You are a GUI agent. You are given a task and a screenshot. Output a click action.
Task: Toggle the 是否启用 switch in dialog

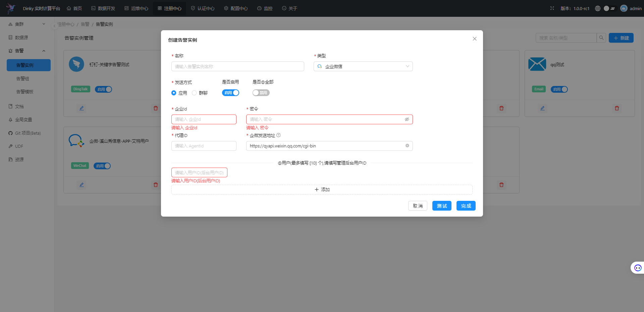(x=230, y=93)
